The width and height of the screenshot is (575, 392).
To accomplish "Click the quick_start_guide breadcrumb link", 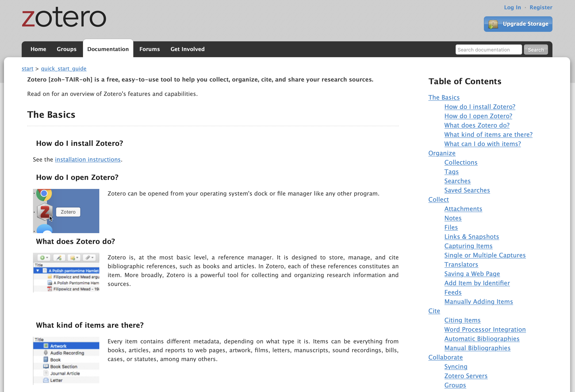I will point(63,69).
